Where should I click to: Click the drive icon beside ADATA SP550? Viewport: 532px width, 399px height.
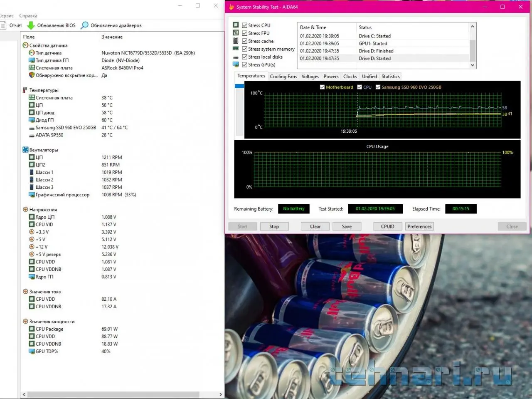click(x=32, y=135)
